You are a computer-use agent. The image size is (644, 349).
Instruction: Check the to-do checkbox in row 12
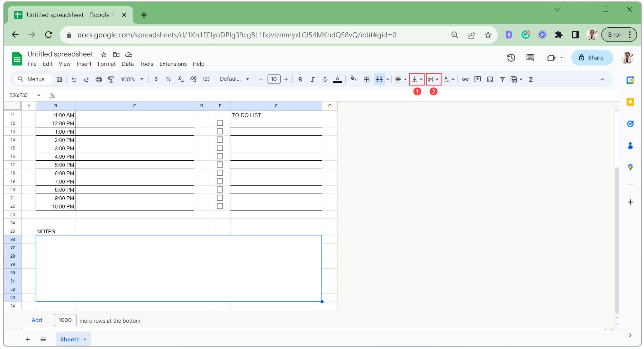click(220, 123)
